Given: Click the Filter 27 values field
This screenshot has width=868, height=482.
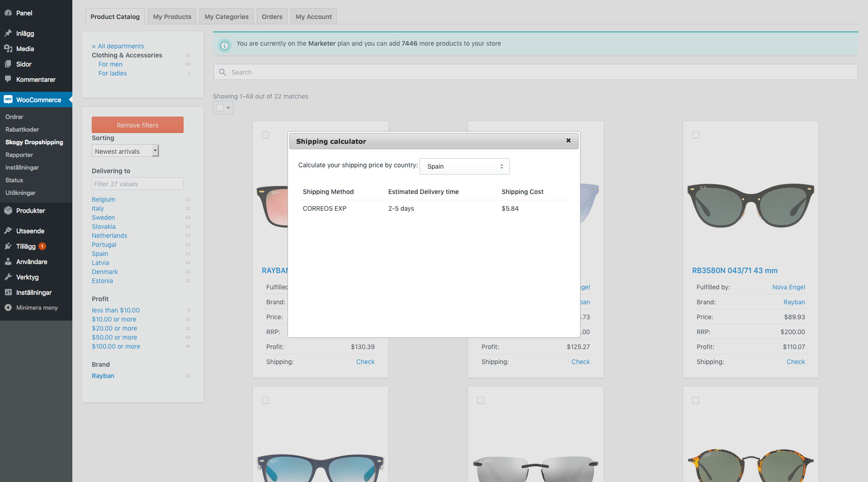Looking at the screenshot, I should 137,184.
